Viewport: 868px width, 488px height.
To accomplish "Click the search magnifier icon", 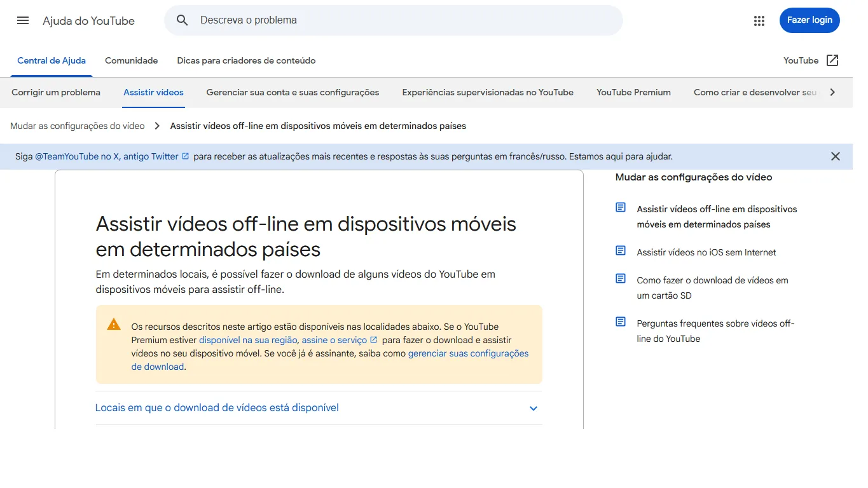I will [183, 20].
